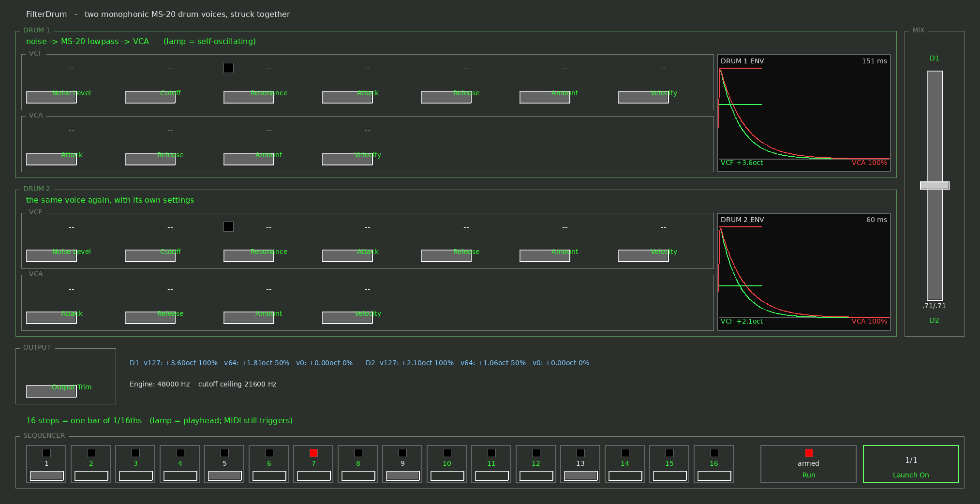Click the VCF +3.6oct readout
The width and height of the screenshot is (980, 504).
click(x=742, y=163)
